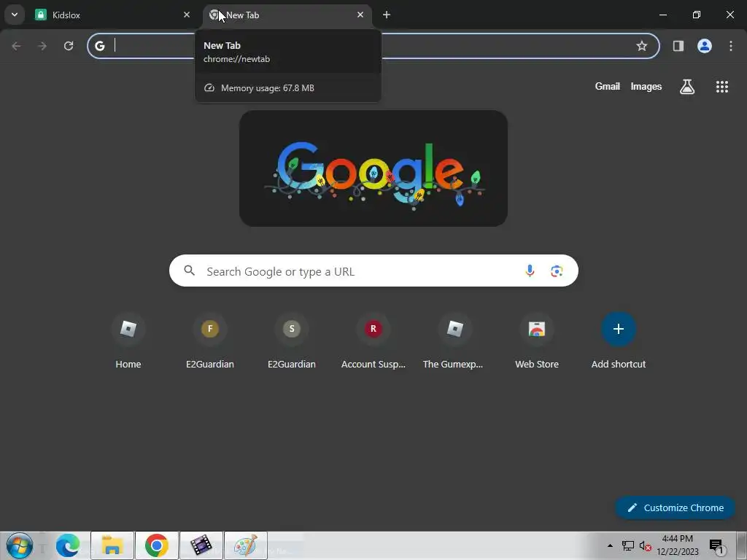The width and height of the screenshot is (747, 560).
Task: Open the Images link
Action: [646, 86]
